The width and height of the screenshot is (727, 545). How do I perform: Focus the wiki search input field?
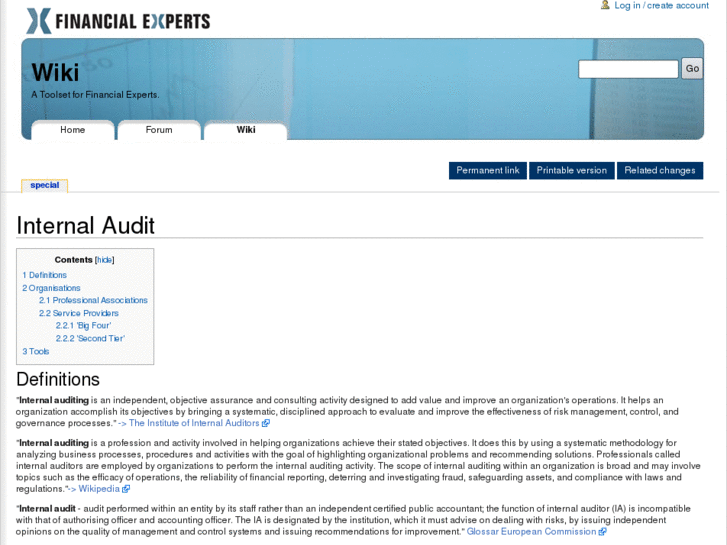point(628,69)
